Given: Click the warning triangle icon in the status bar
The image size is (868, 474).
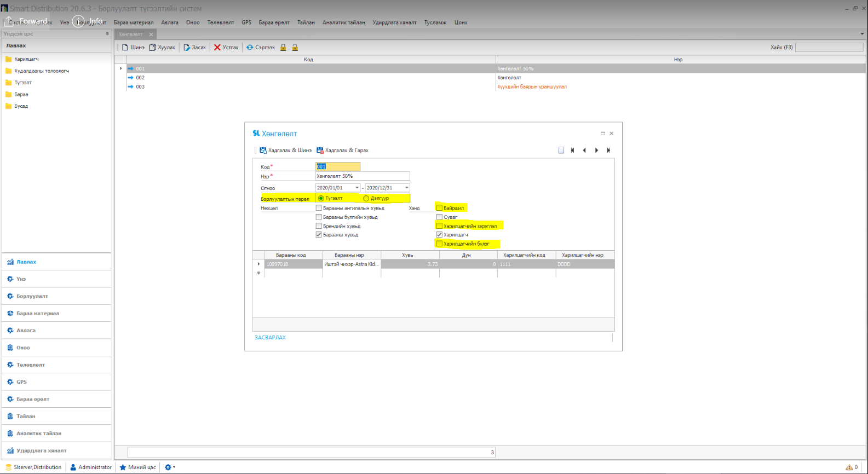Looking at the screenshot, I should click(x=849, y=467).
